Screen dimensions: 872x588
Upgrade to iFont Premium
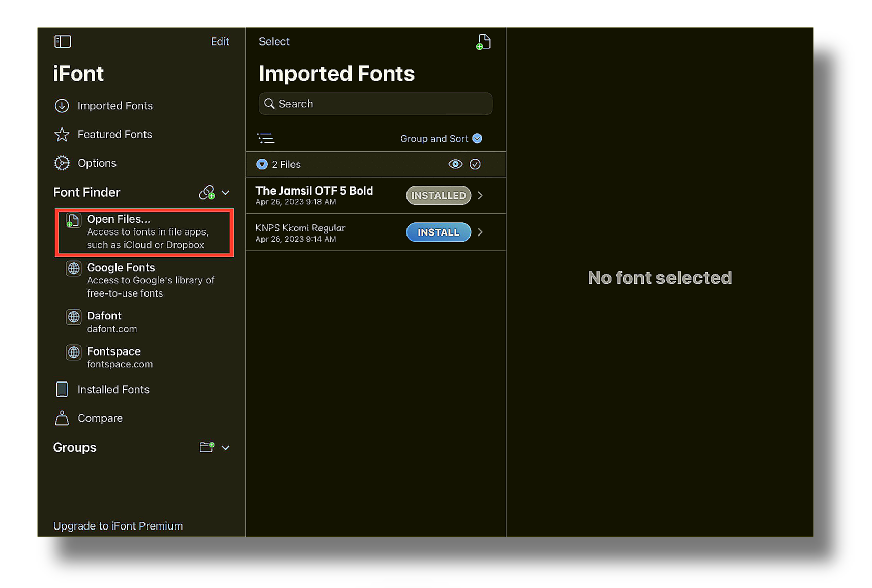tap(118, 526)
